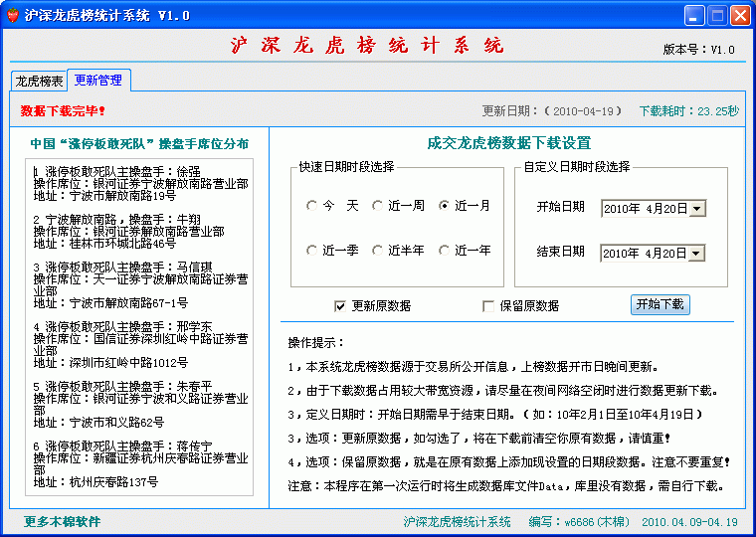
Task: Click the footer date 2010.04.09-04.19
Action: (x=690, y=521)
